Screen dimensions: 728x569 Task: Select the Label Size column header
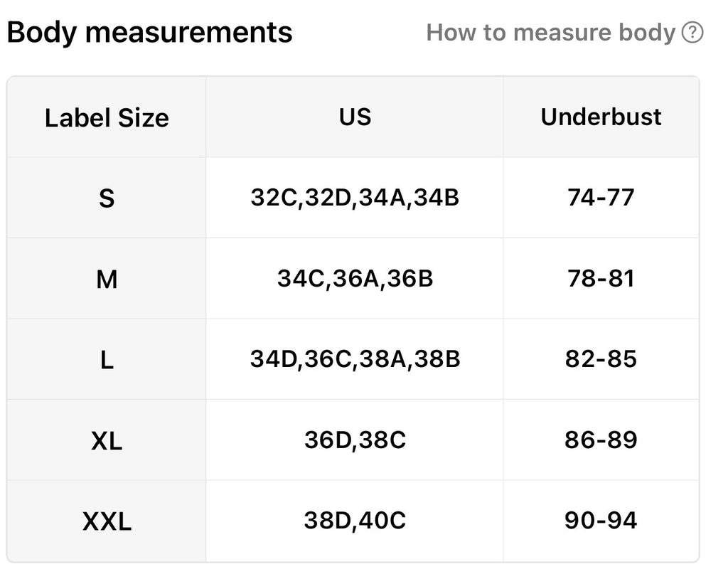[107, 118]
